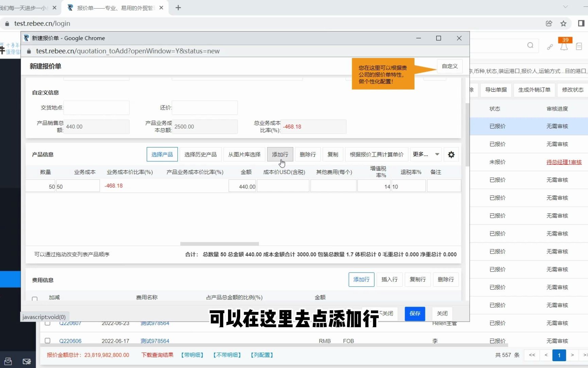Focus the 交货地点 input field
Viewport: 588px width, 368px height.
coord(96,108)
